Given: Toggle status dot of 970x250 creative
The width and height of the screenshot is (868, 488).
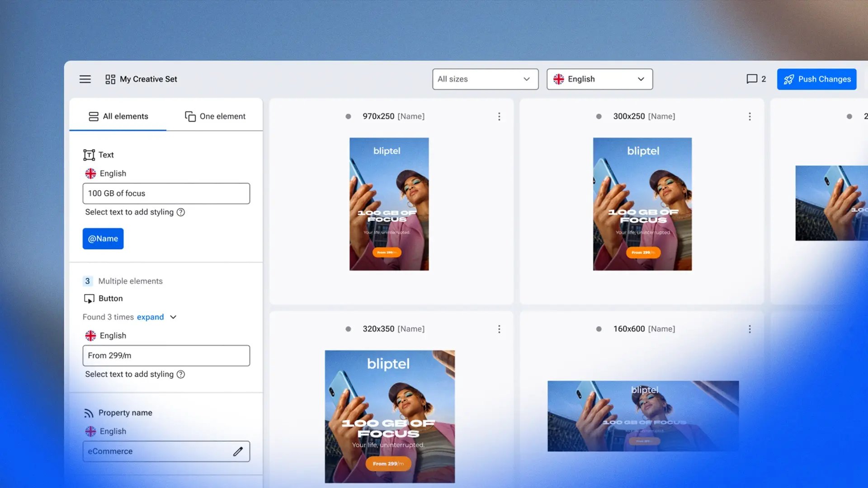Looking at the screenshot, I should click(x=348, y=117).
